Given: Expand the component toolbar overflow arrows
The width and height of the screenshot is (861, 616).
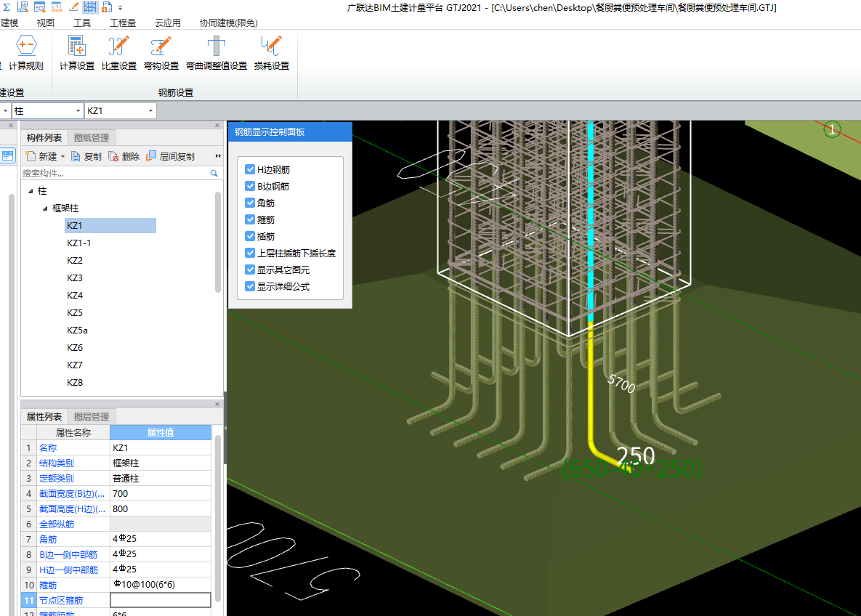Looking at the screenshot, I should [x=218, y=156].
